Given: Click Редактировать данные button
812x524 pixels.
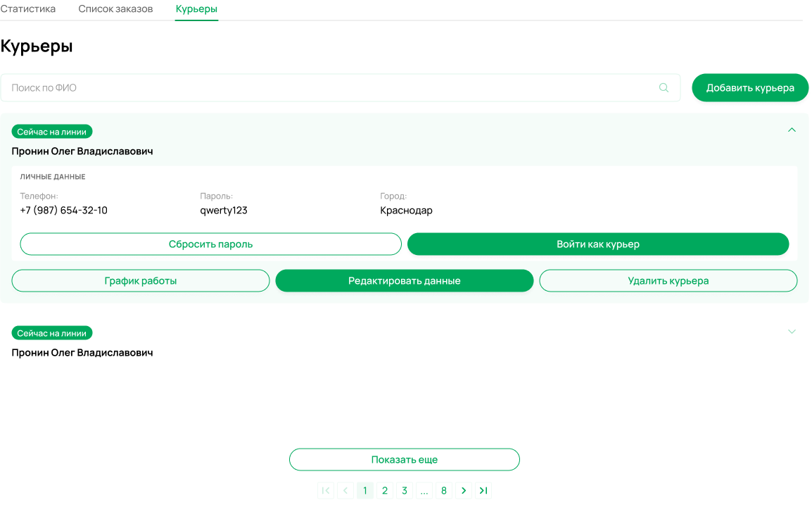Looking at the screenshot, I should (405, 281).
